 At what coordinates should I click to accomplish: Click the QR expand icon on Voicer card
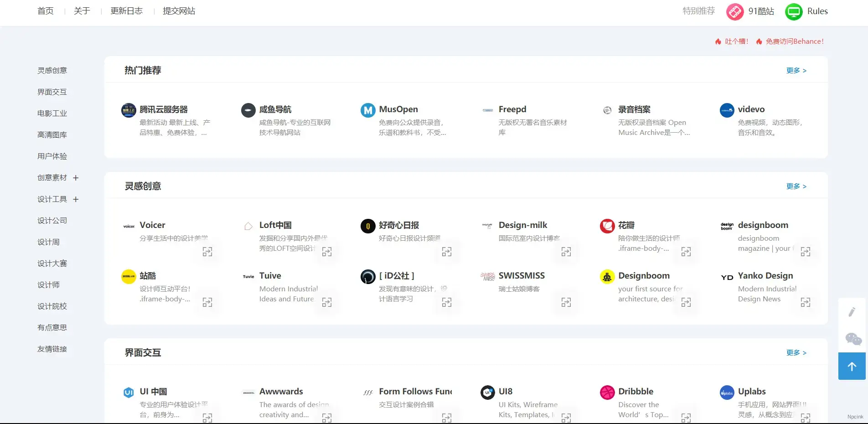tap(207, 252)
